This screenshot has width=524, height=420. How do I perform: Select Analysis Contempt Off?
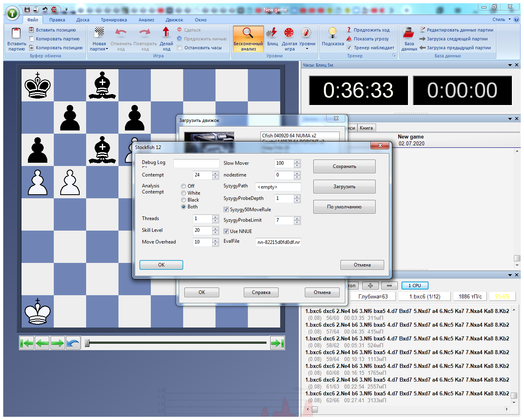pos(184,186)
